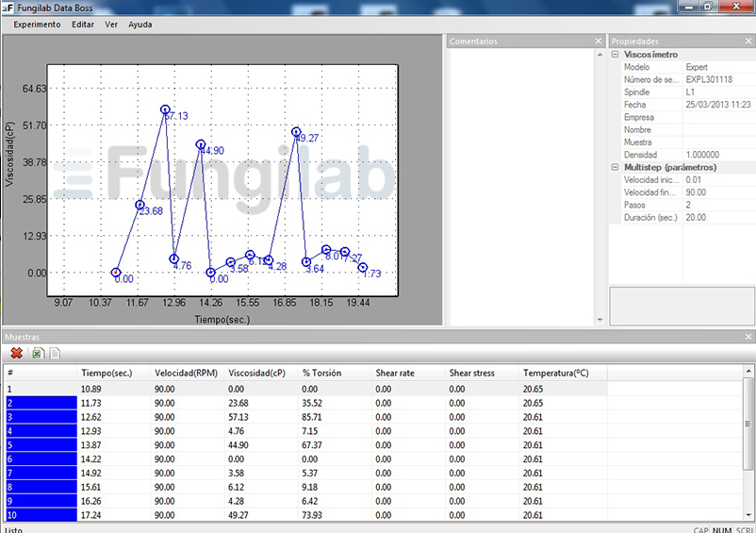This screenshot has height=533, width=756.
Task: Close the Propiedades panel
Action: (749, 42)
